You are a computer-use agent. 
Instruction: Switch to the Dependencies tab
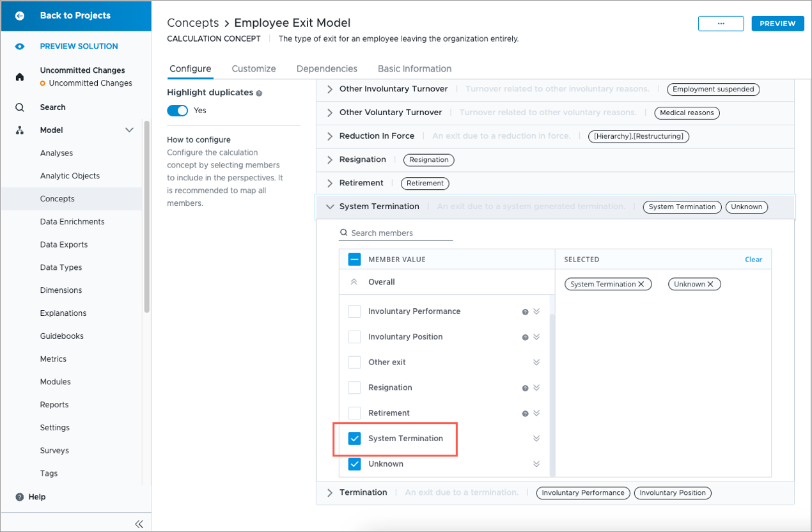pyautogui.click(x=327, y=69)
